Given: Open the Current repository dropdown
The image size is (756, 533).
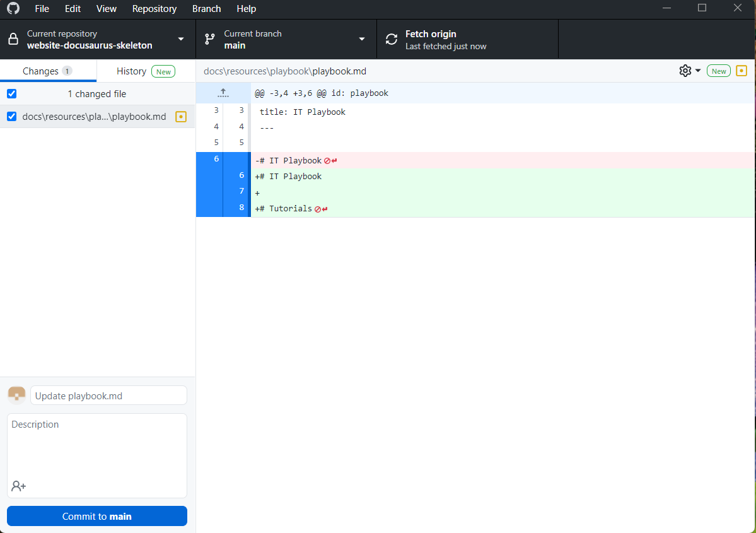Looking at the screenshot, I should click(98, 40).
